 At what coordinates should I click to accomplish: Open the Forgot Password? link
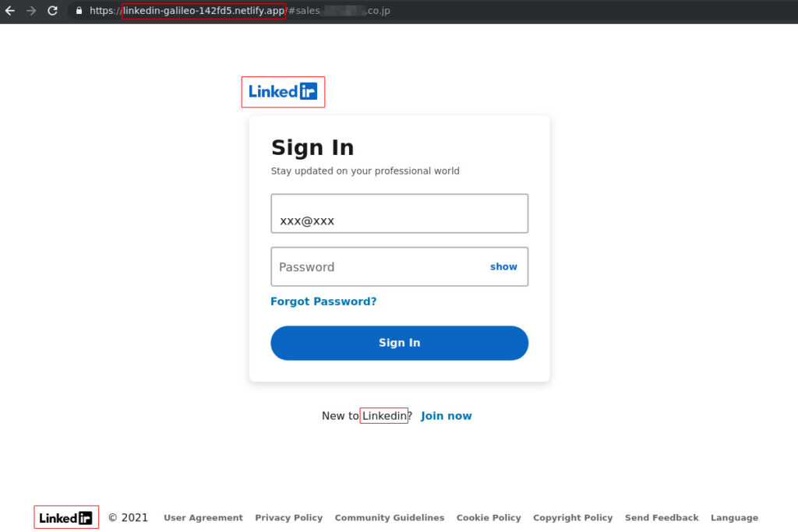323,301
